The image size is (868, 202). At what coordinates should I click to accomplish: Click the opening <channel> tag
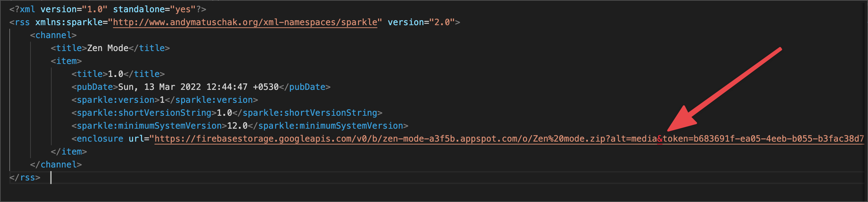coord(53,35)
